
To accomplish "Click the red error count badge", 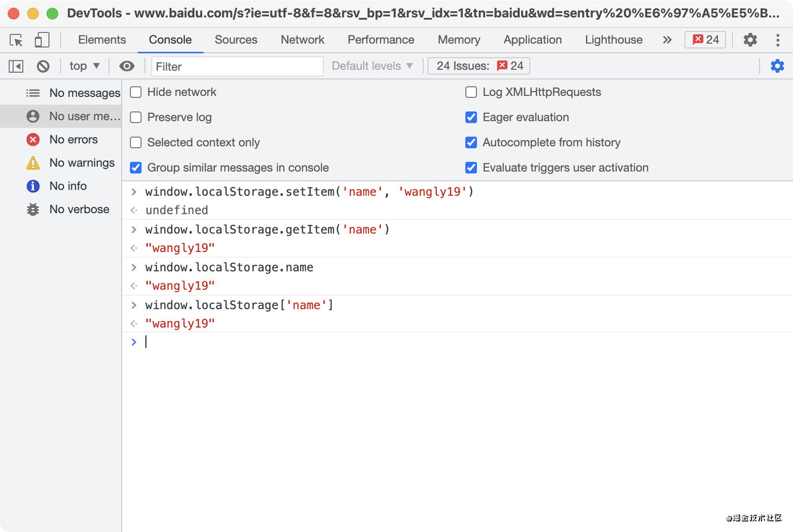I will [705, 40].
